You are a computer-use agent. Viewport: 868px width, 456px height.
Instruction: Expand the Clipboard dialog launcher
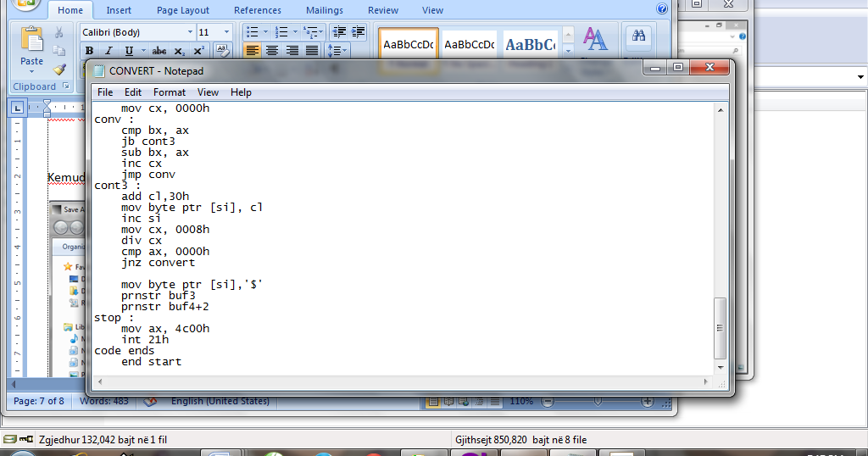(66, 86)
